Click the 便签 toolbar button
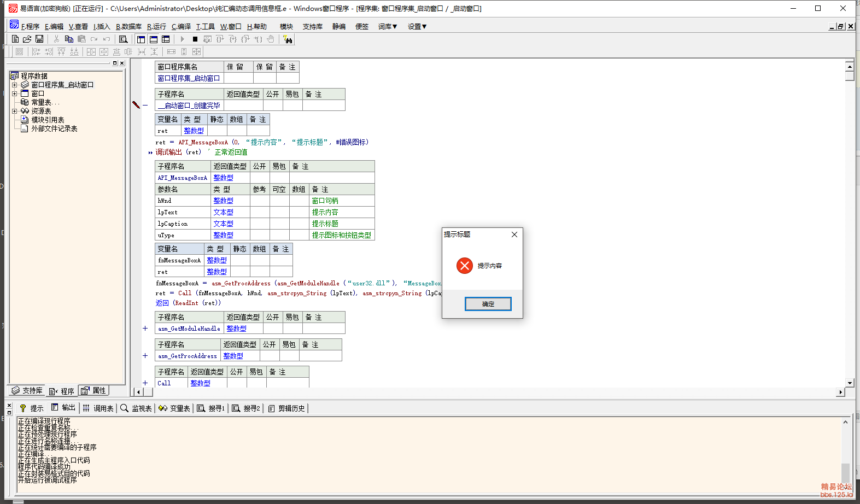 362,26
